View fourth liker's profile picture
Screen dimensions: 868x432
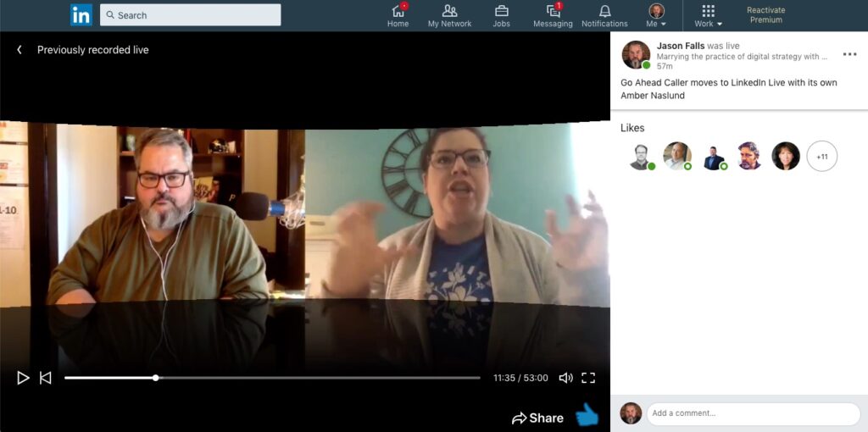[x=749, y=156]
